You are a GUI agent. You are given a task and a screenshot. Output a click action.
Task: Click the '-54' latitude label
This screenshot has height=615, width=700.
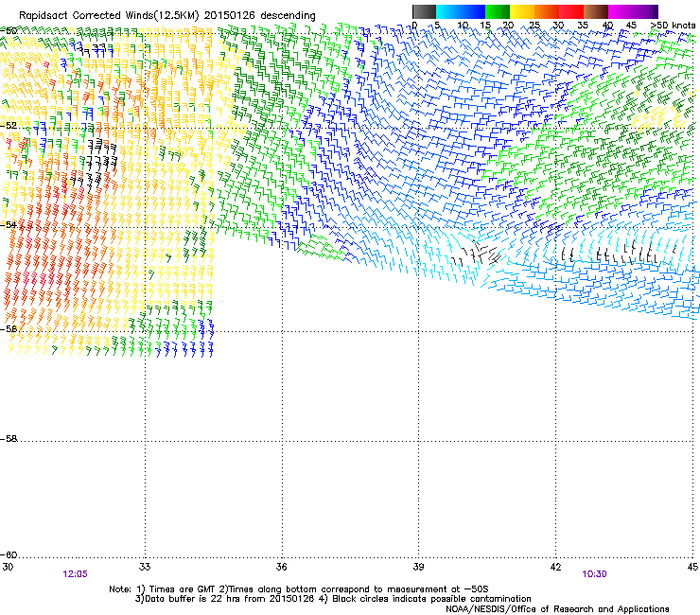pyautogui.click(x=9, y=224)
